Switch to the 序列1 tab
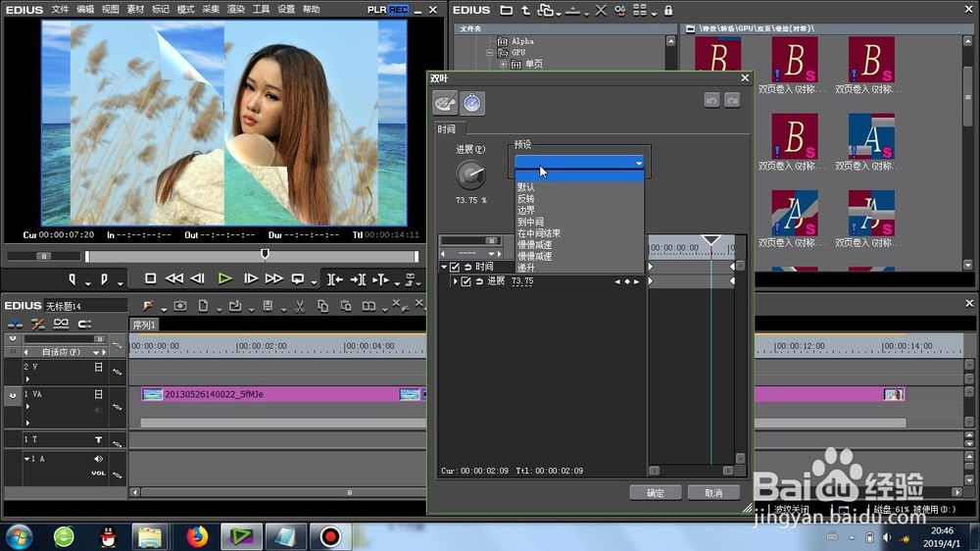Image resolution: width=980 pixels, height=551 pixels. pyautogui.click(x=144, y=326)
